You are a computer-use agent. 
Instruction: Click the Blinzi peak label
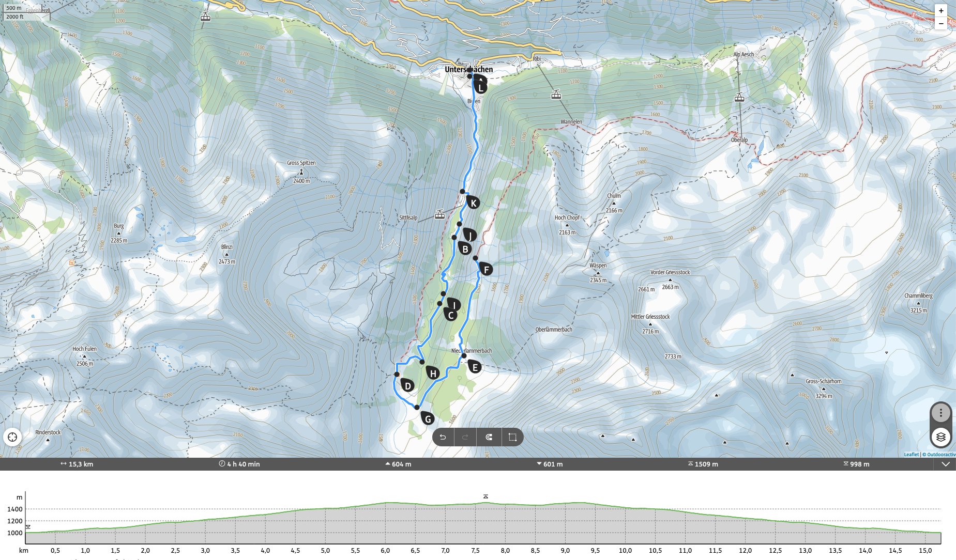(x=227, y=247)
